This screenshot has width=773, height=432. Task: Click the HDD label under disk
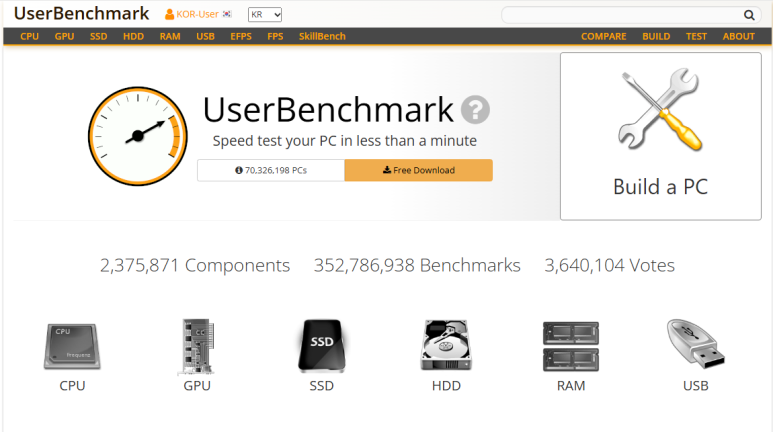(446, 386)
